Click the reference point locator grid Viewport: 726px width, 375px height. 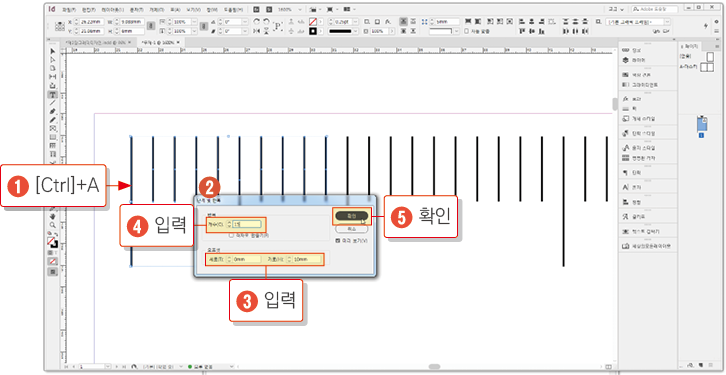coord(60,26)
